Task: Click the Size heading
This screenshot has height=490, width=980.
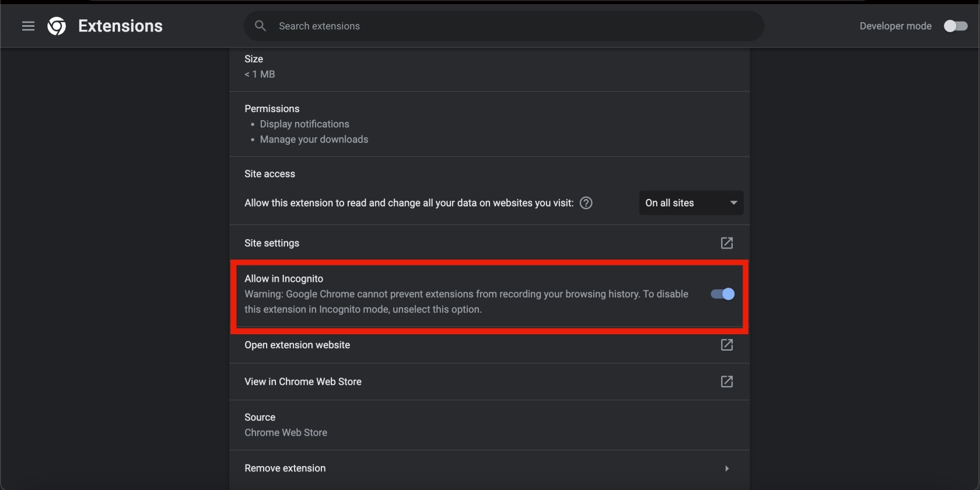Action: coord(254,59)
